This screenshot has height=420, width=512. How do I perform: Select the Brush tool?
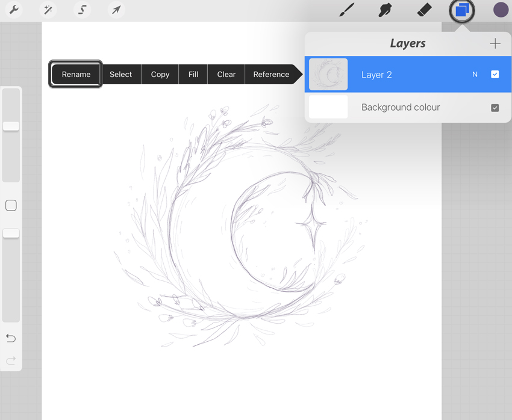tap(346, 10)
